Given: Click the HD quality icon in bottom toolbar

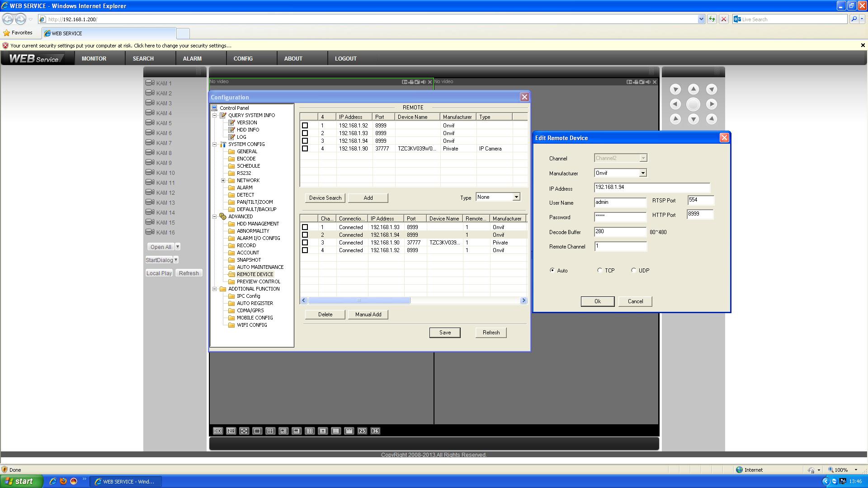Looking at the screenshot, I should 218,431.
